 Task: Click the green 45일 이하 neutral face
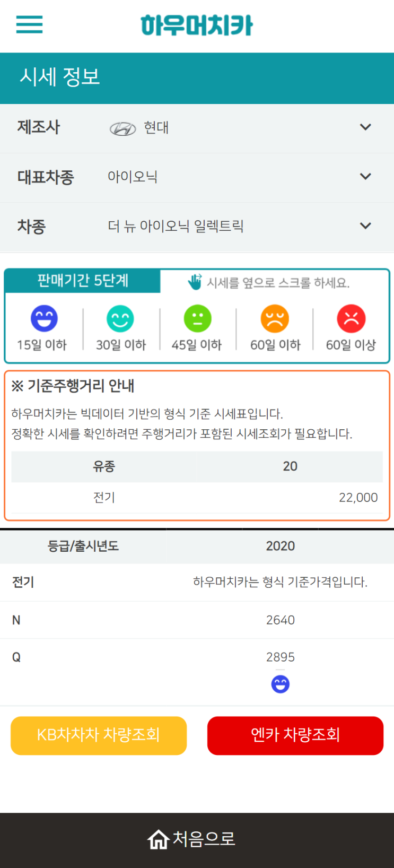click(x=197, y=318)
